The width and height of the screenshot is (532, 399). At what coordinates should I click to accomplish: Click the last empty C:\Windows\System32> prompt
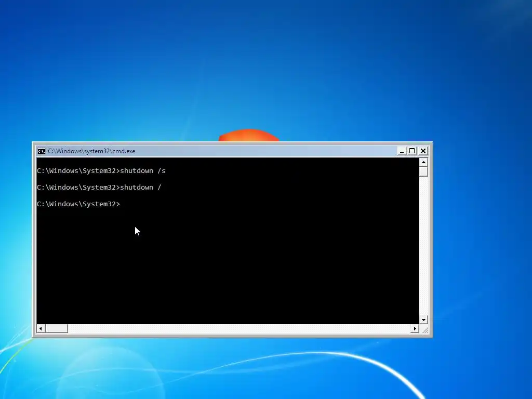(78, 204)
